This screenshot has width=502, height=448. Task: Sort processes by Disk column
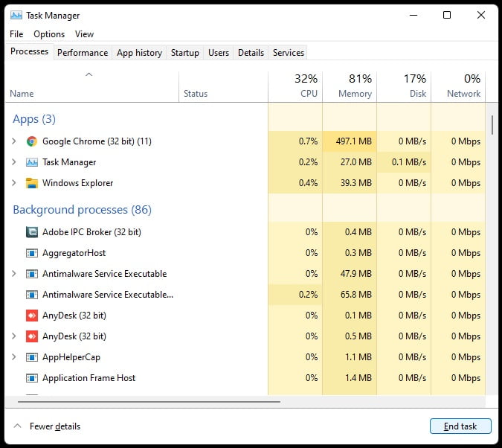(404, 87)
